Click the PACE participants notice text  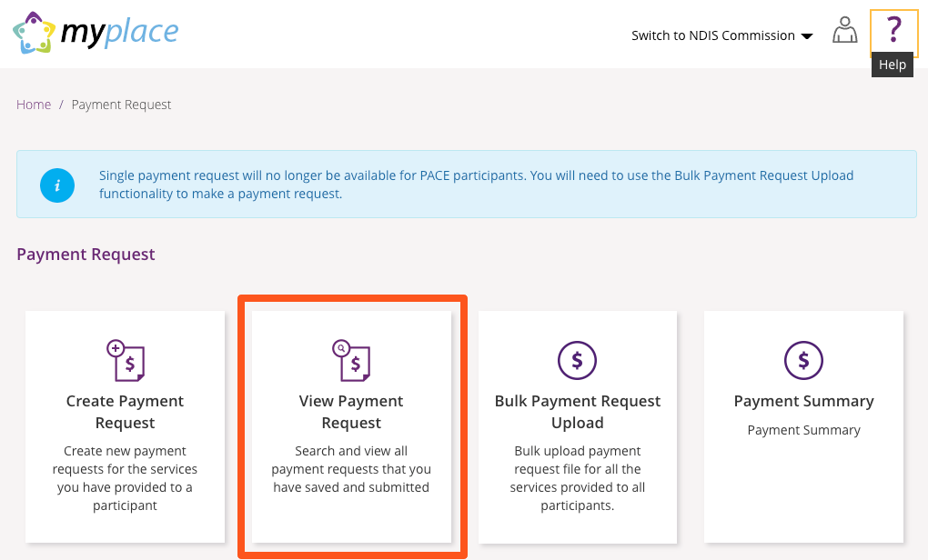[476, 185]
